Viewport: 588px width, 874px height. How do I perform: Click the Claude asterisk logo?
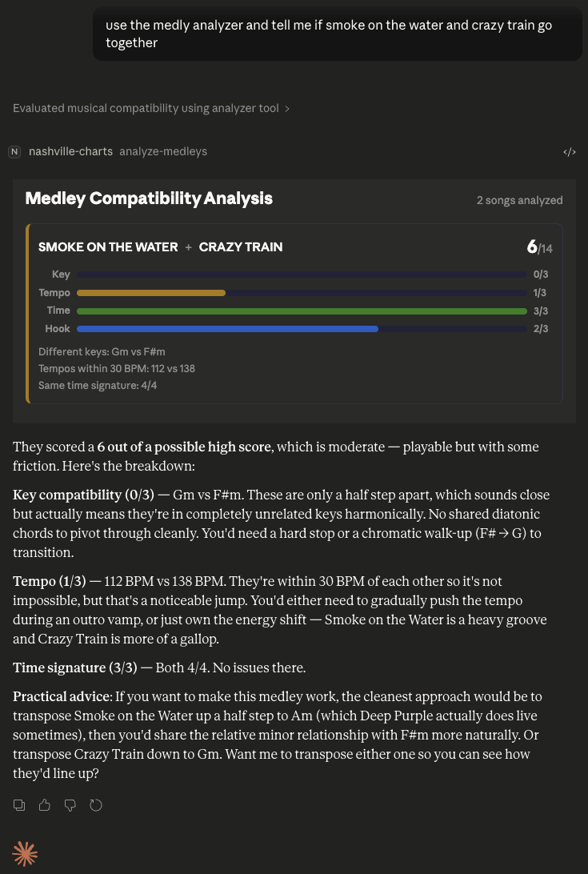[x=25, y=854]
